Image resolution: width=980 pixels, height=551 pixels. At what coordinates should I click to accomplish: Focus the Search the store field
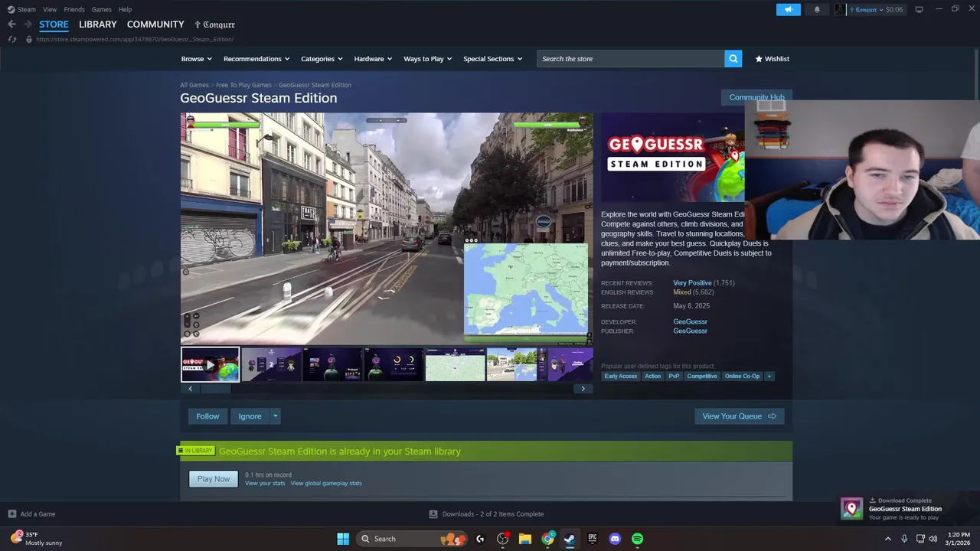pos(630,59)
